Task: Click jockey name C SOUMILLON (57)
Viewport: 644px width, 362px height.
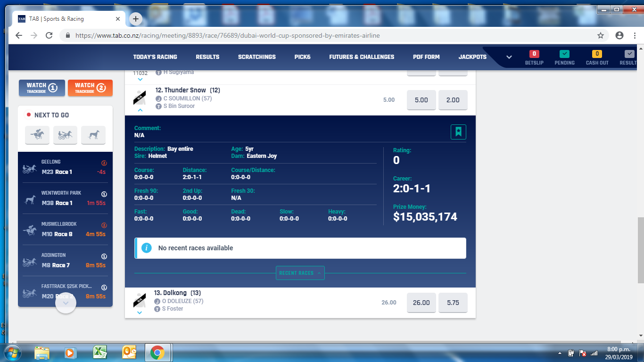Action: click(x=188, y=99)
